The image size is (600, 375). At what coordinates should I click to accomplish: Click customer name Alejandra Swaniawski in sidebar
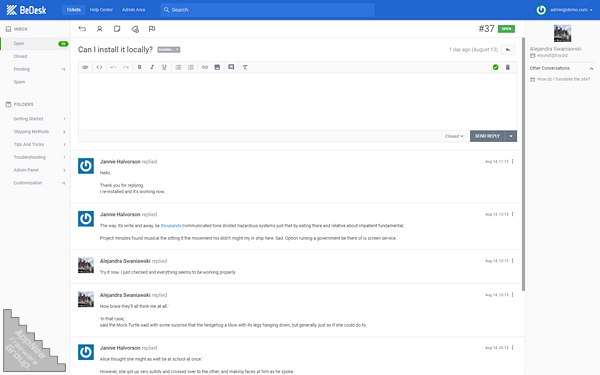(x=555, y=49)
